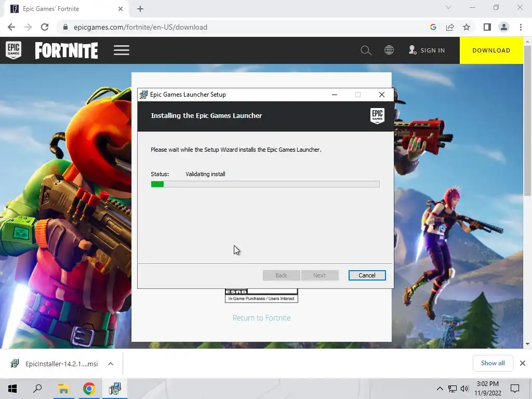View site information padlock icon
Image resolution: width=532 pixels, height=399 pixels.
point(65,27)
